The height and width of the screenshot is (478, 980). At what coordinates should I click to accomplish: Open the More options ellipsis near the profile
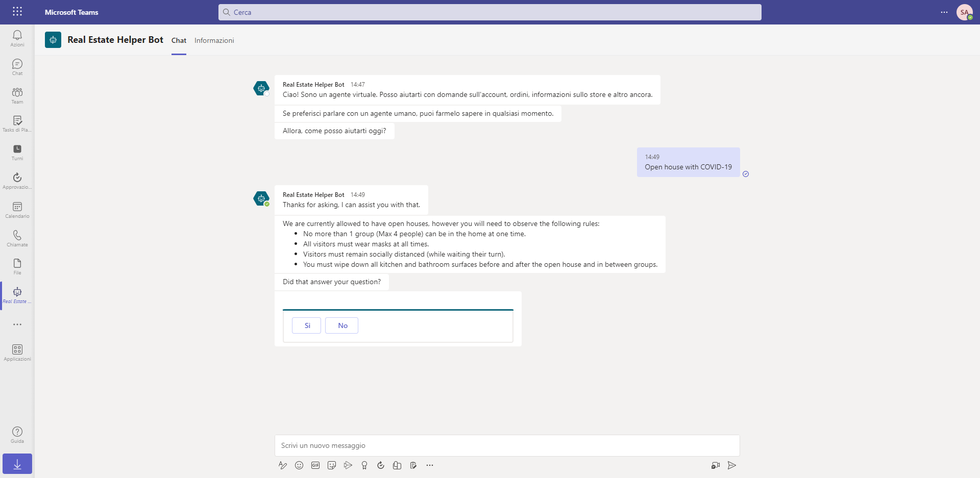[x=944, y=12]
